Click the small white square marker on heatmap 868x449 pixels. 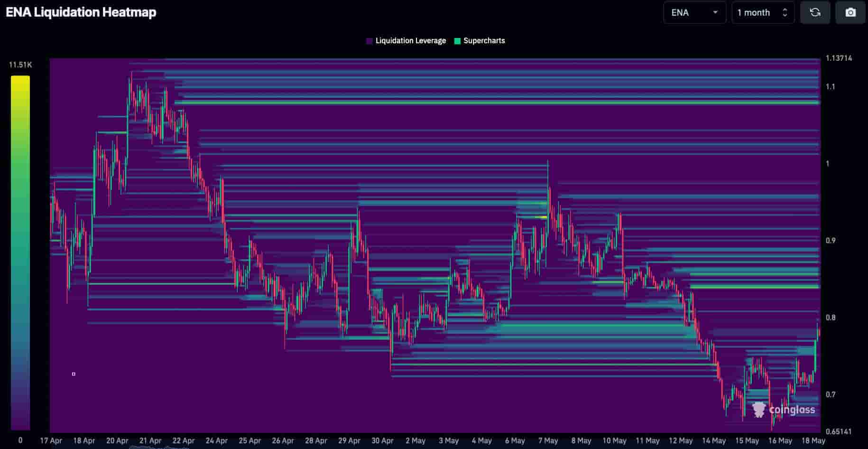click(74, 374)
